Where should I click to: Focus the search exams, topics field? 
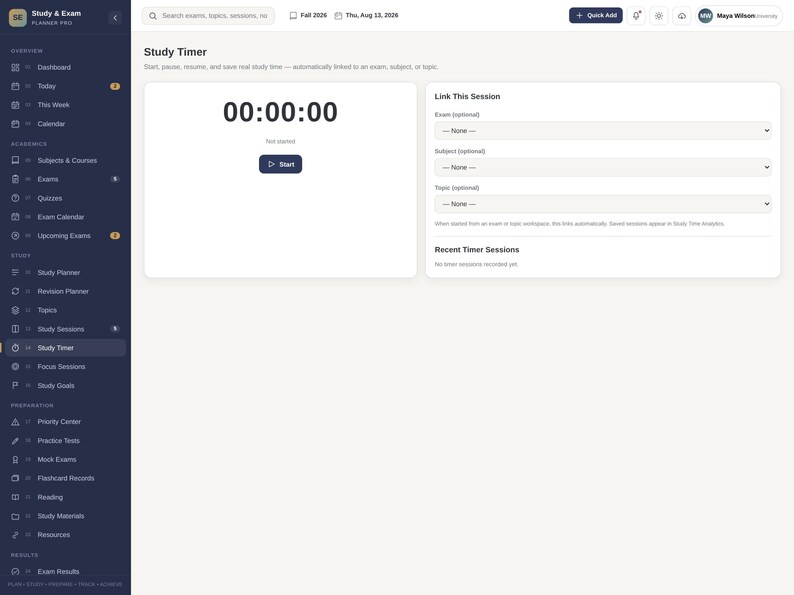click(208, 16)
